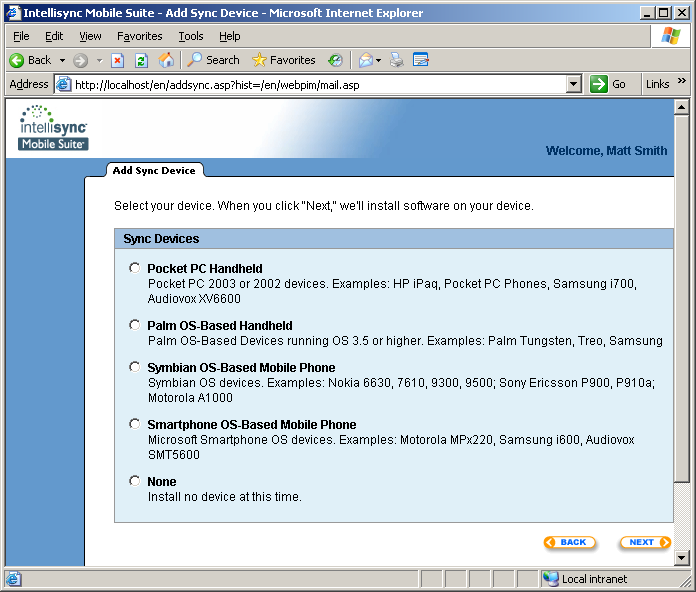Open the Edit menu

coord(54,36)
